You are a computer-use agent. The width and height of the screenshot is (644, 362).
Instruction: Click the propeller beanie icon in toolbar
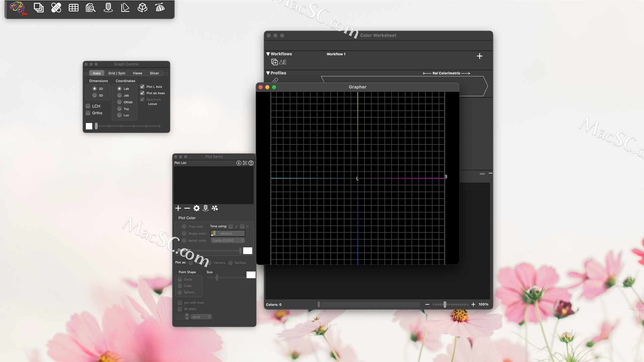click(160, 7)
